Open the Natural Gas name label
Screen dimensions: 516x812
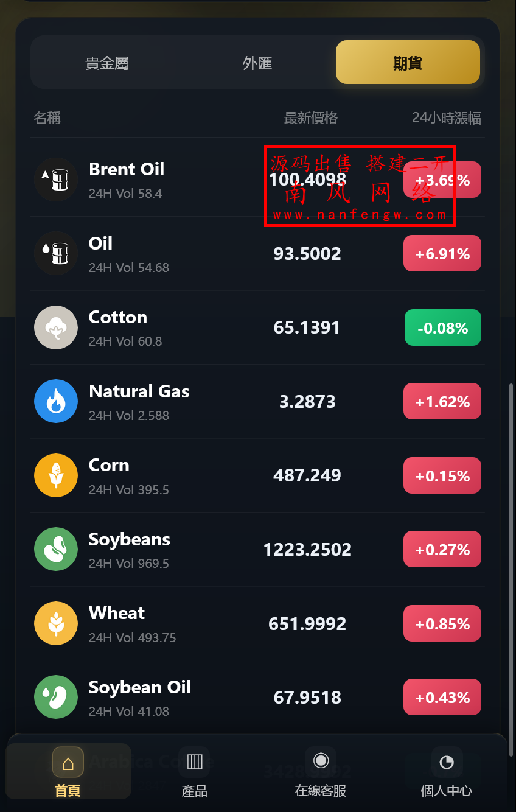tap(139, 391)
